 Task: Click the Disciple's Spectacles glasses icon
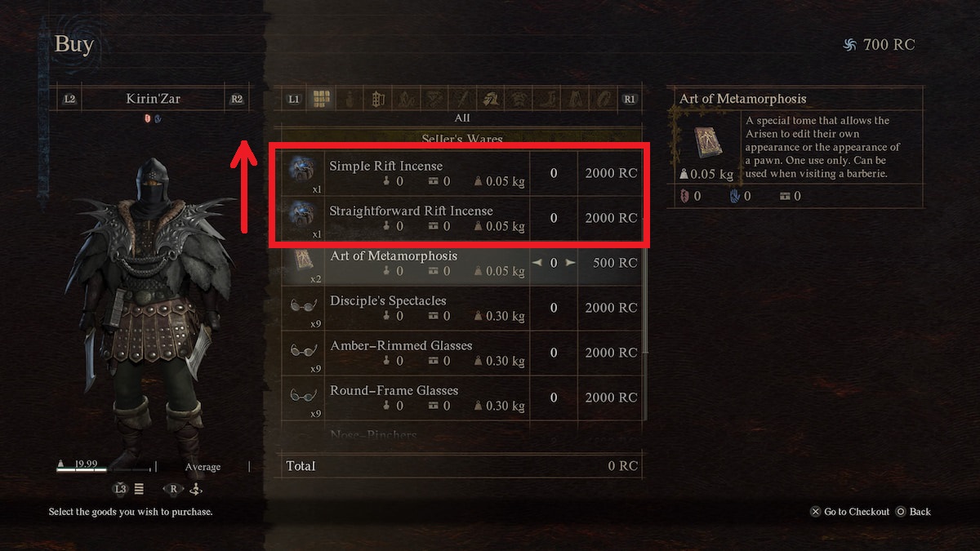304,306
